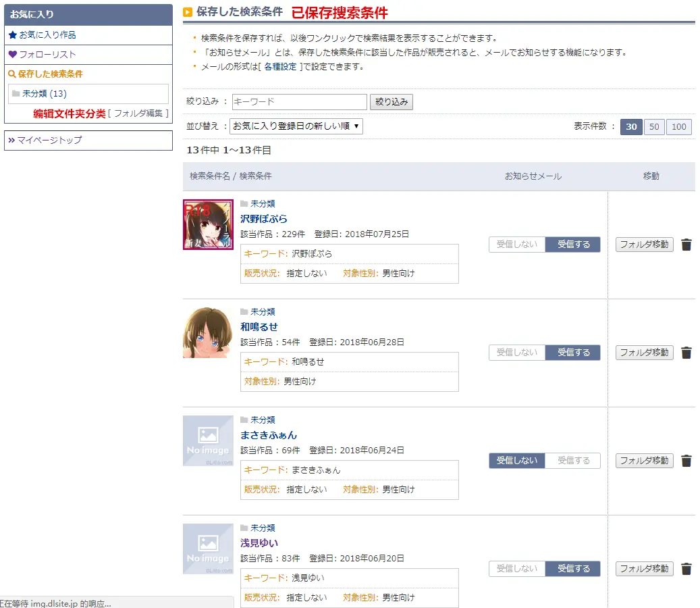Open the 各種設定 settings link
Screen dimensions: 700x608
[x=280, y=67]
